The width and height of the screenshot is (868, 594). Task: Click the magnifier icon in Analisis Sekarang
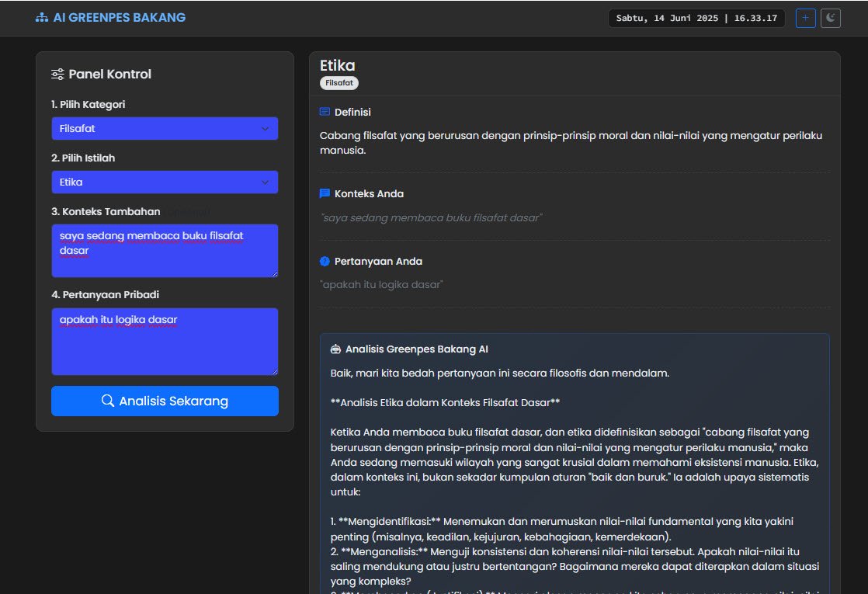tap(108, 401)
